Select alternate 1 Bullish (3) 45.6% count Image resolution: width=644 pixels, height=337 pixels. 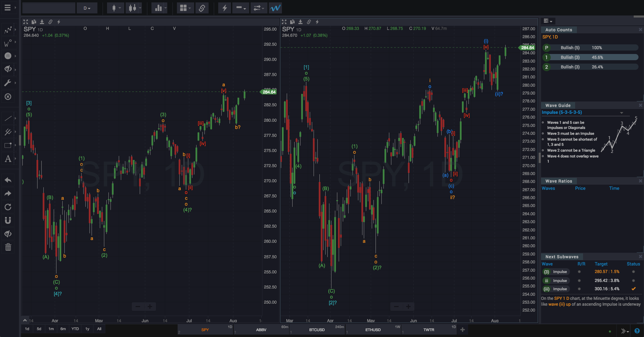coord(590,57)
